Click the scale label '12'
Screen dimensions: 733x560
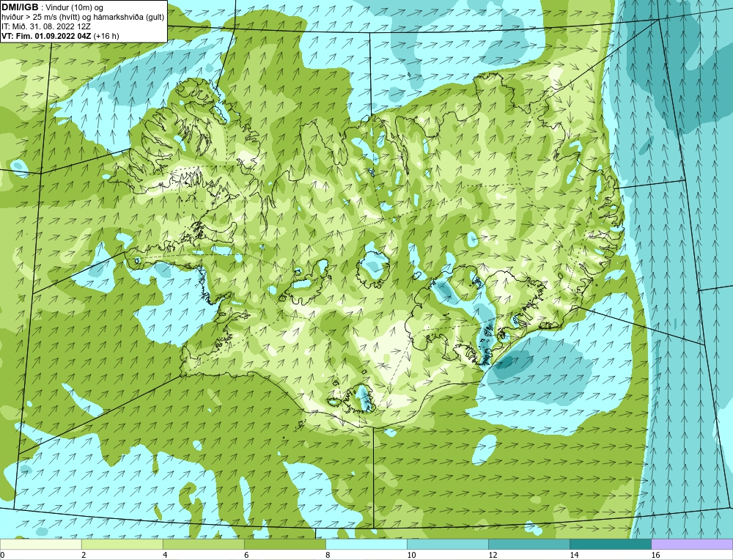pyautogui.click(x=492, y=555)
